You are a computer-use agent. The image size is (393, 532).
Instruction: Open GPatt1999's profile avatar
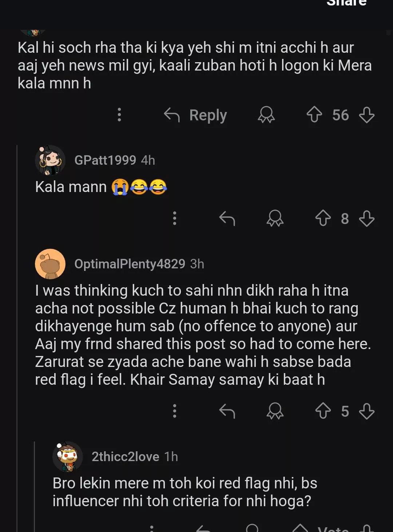50,160
